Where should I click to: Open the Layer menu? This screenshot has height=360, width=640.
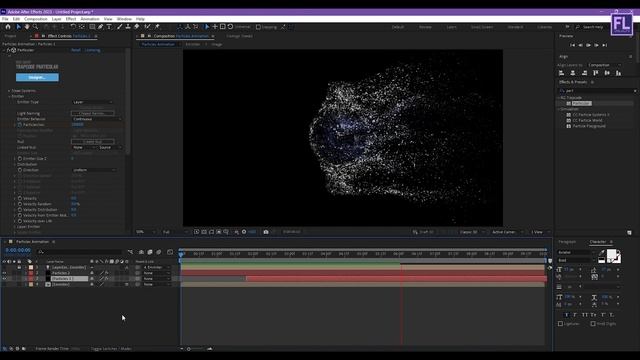tap(56, 19)
